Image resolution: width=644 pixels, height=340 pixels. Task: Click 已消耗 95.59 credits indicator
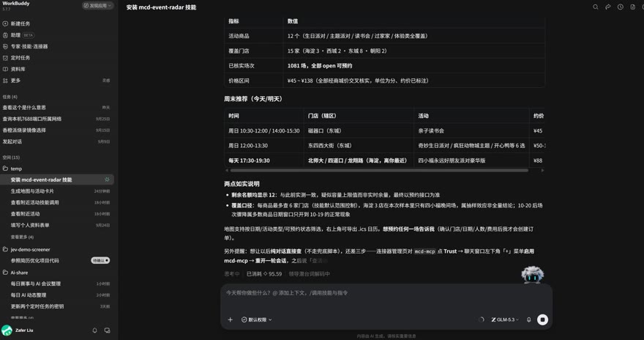(264, 274)
